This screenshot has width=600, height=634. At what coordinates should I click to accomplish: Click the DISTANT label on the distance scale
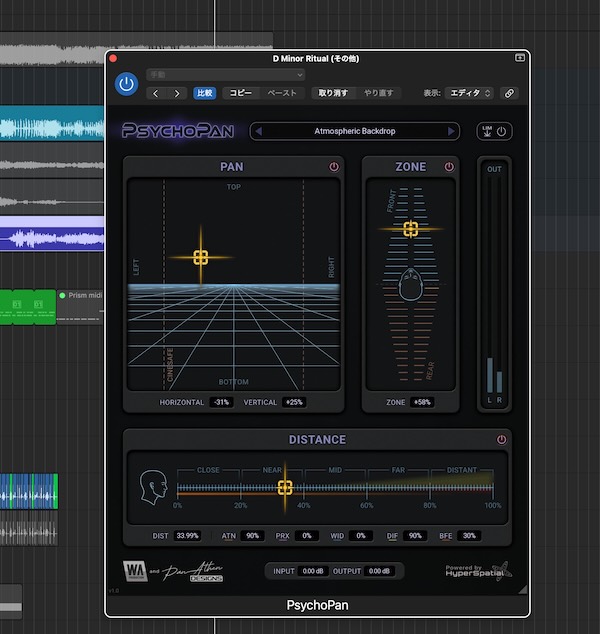pyautogui.click(x=462, y=470)
